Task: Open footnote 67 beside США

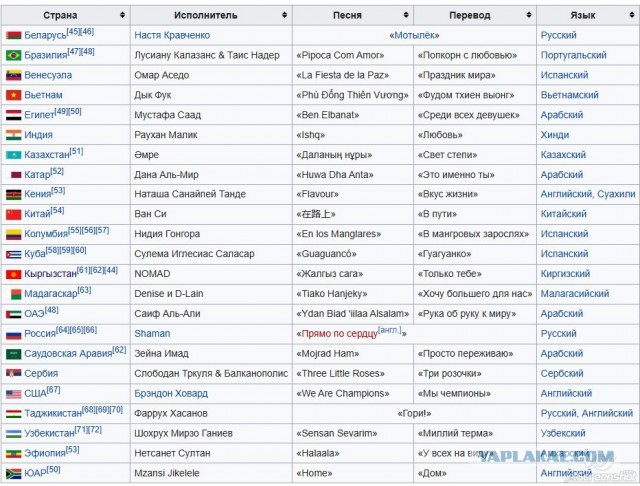Action: 53,390
